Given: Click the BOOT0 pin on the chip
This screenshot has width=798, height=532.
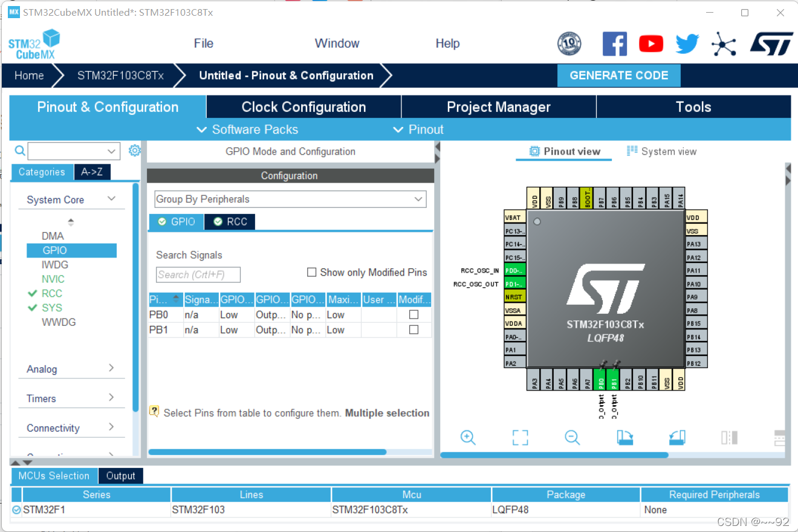Looking at the screenshot, I should pos(586,198).
